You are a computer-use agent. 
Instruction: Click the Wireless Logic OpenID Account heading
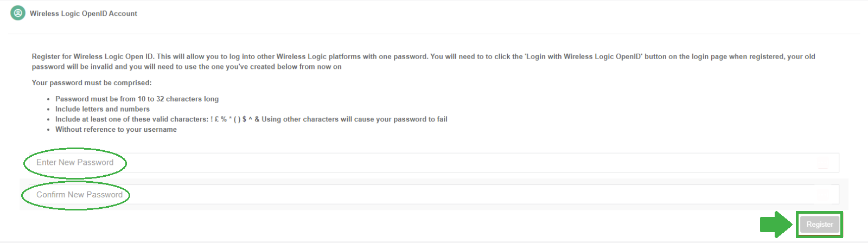pos(84,14)
